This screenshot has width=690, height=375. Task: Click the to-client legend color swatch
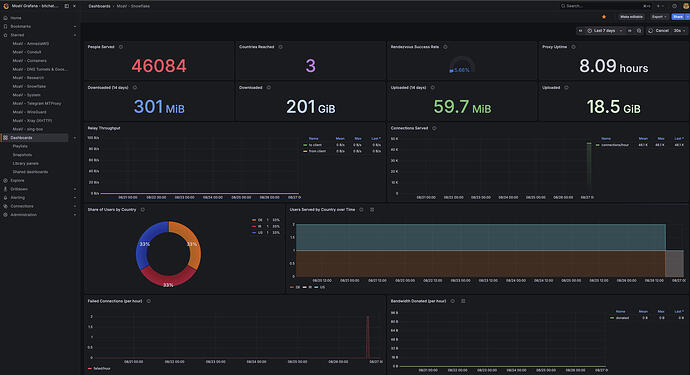305,145
